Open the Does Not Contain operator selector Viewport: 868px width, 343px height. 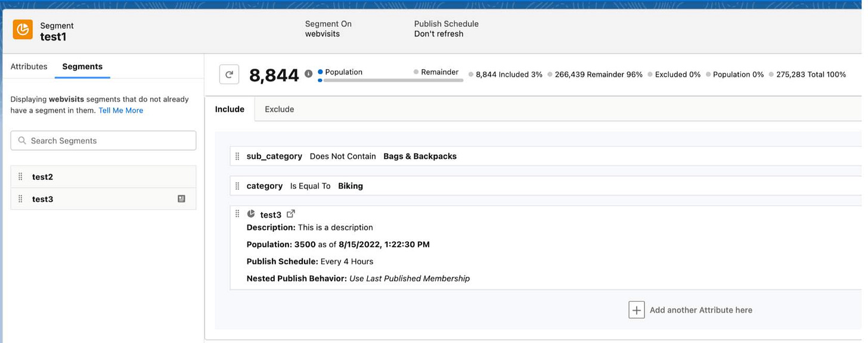(343, 156)
